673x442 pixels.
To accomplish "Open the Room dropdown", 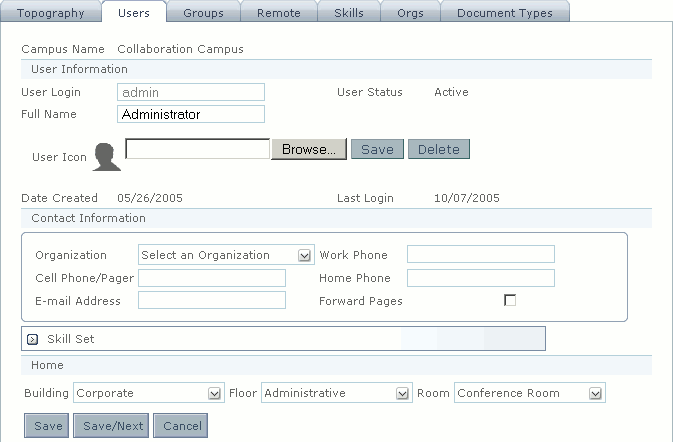I will (530, 393).
